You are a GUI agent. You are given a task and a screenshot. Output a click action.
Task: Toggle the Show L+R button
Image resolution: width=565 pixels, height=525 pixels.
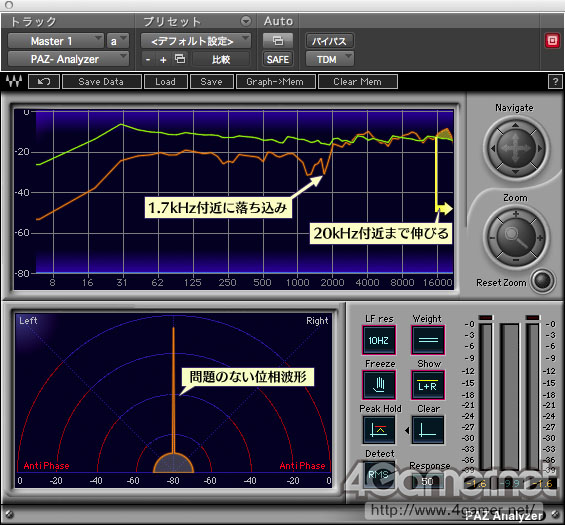point(428,385)
